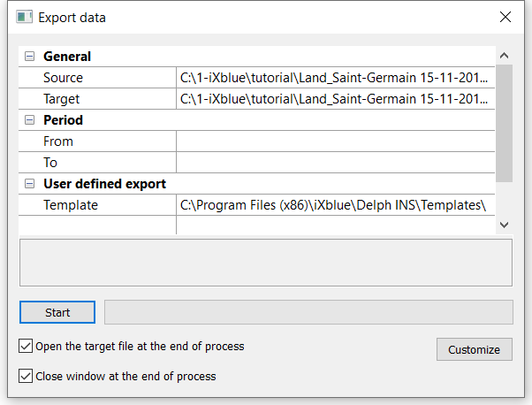
Task: Select the Source path field
Action: (x=335, y=78)
